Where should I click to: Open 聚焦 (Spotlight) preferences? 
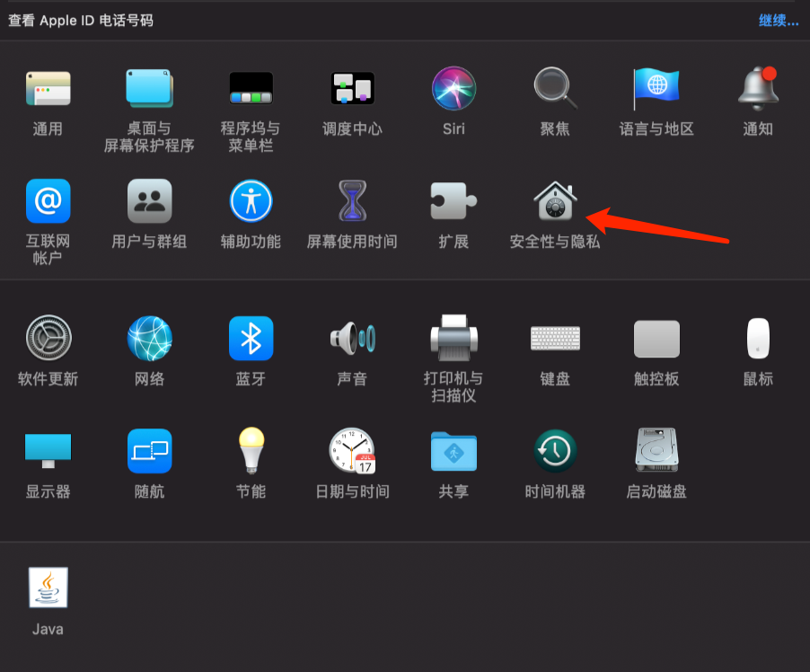[555, 88]
